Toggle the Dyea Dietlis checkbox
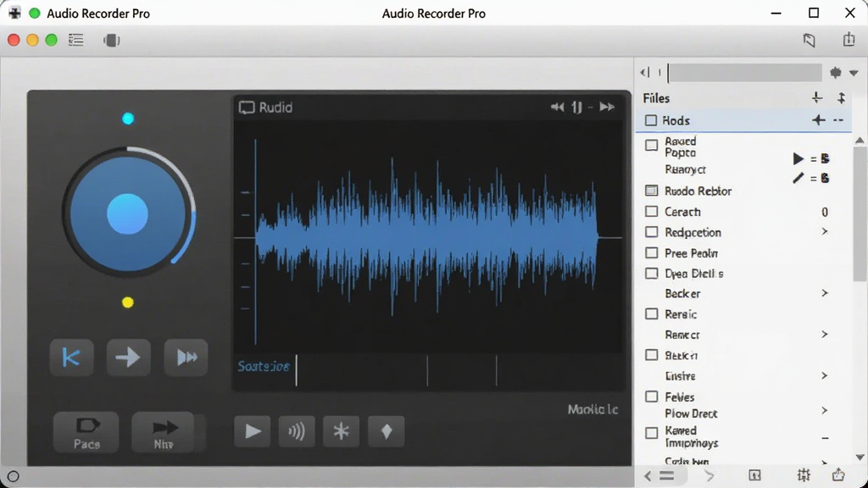 652,274
